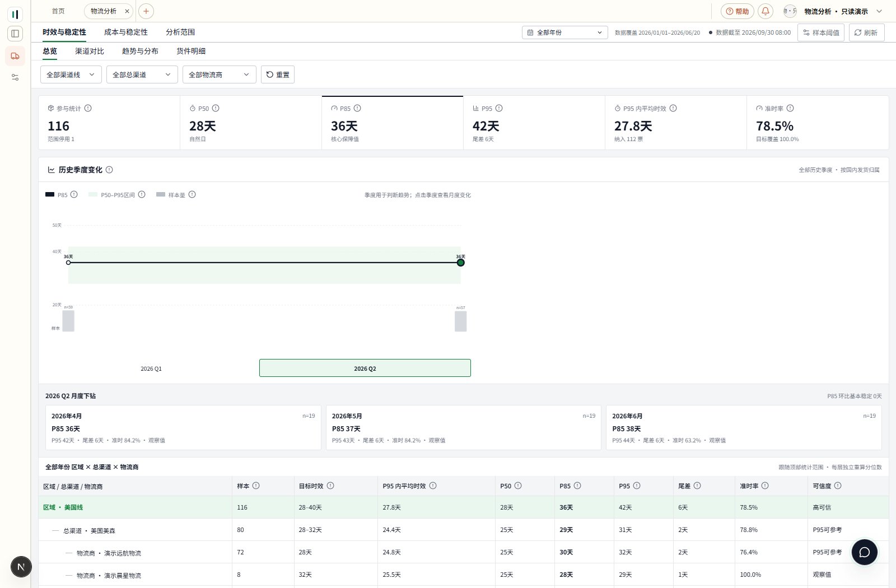The height and width of the screenshot is (588, 896).
Task: Open the 渠道对比 sub-tab
Action: coord(90,51)
